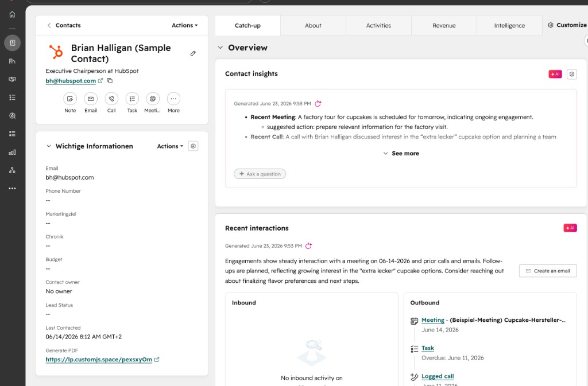Compose an Email to the contact
The height and width of the screenshot is (386, 588).
click(91, 99)
